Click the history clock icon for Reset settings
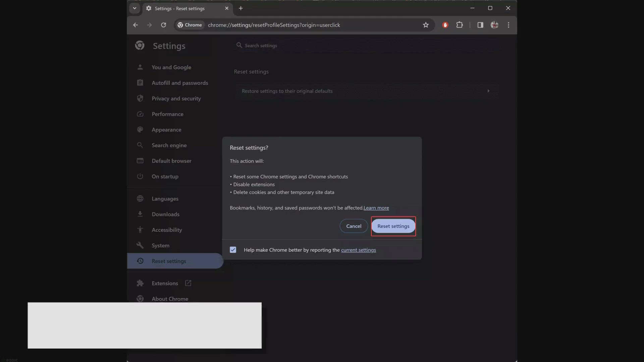Viewport: 644px width, 362px height. click(x=140, y=261)
